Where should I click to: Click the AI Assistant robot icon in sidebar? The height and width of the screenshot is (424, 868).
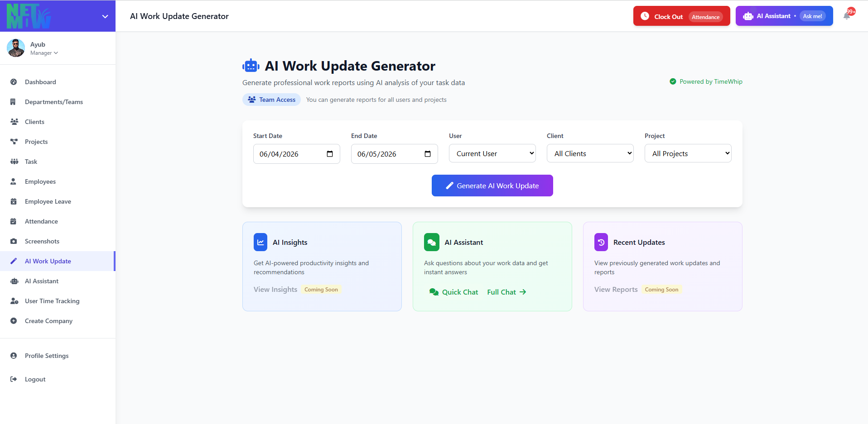pyautogui.click(x=14, y=281)
